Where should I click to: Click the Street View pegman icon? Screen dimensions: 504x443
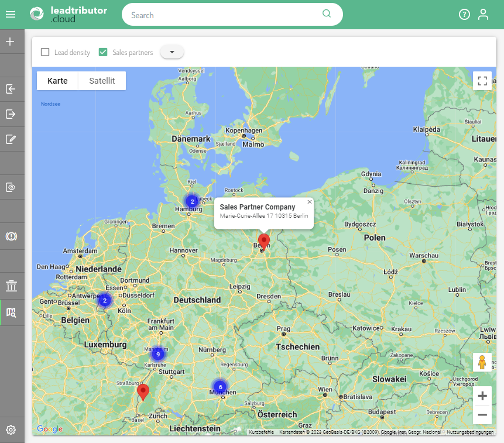click(x=482, y=362)
